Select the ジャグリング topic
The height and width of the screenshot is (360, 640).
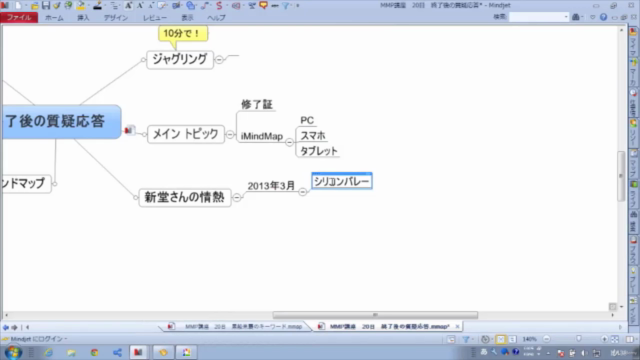click(180, 60)
